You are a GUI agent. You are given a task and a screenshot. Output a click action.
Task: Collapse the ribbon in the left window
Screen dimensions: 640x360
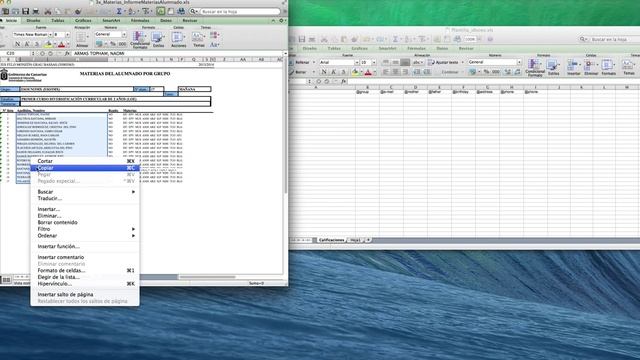pos(273,20)
